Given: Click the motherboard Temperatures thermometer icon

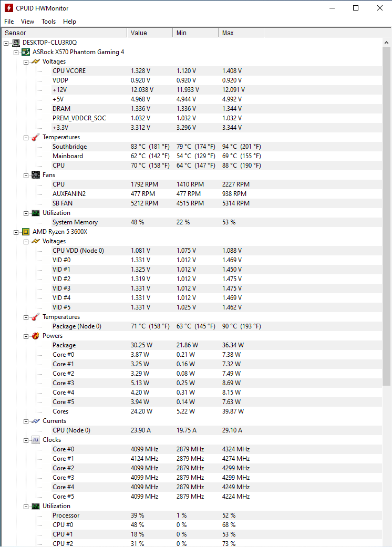Looking at the screenshot, I should [35, 137].
